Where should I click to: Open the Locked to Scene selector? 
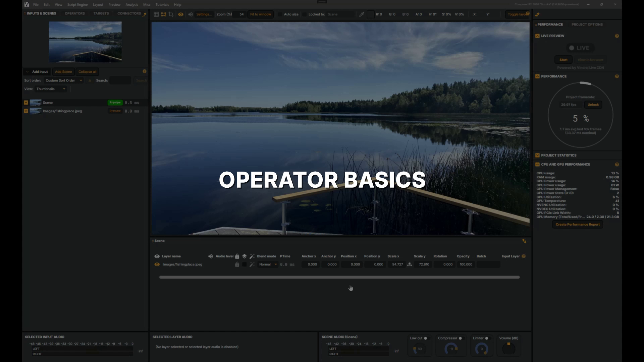[340, 14]
